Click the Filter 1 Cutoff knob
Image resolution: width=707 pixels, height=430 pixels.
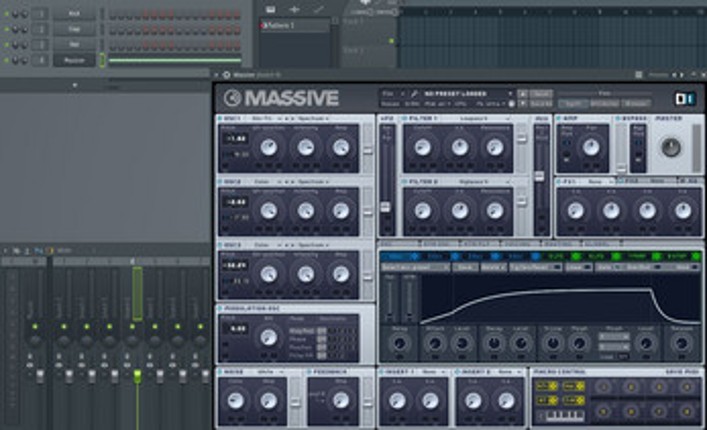423,148
